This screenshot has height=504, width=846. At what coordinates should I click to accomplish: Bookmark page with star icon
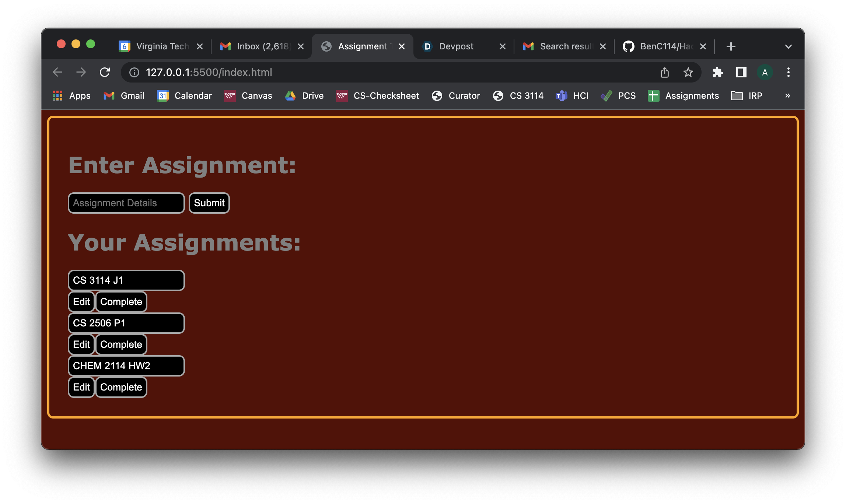coord(688,72)
